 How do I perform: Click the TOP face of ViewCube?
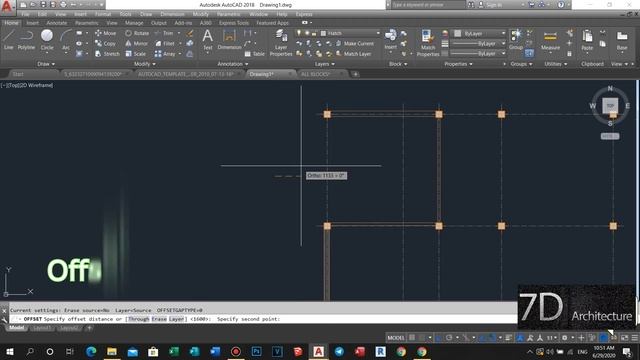[x=610, y=106]
